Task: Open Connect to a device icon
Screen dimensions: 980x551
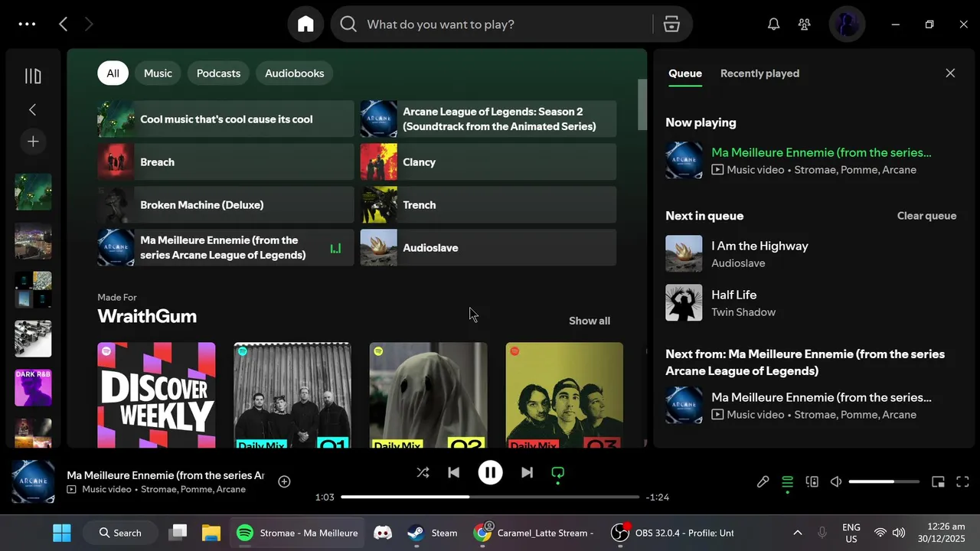Action: [812, 481]
